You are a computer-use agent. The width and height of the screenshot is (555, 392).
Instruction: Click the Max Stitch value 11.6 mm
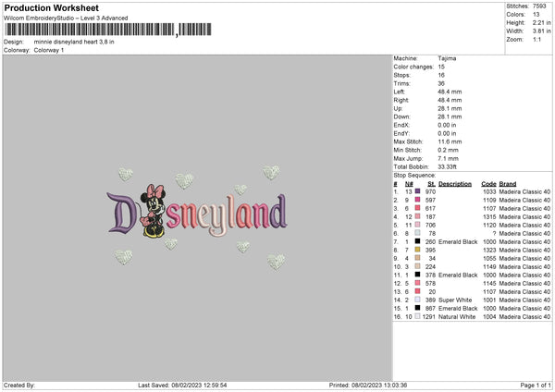click(x=450, y=141)
